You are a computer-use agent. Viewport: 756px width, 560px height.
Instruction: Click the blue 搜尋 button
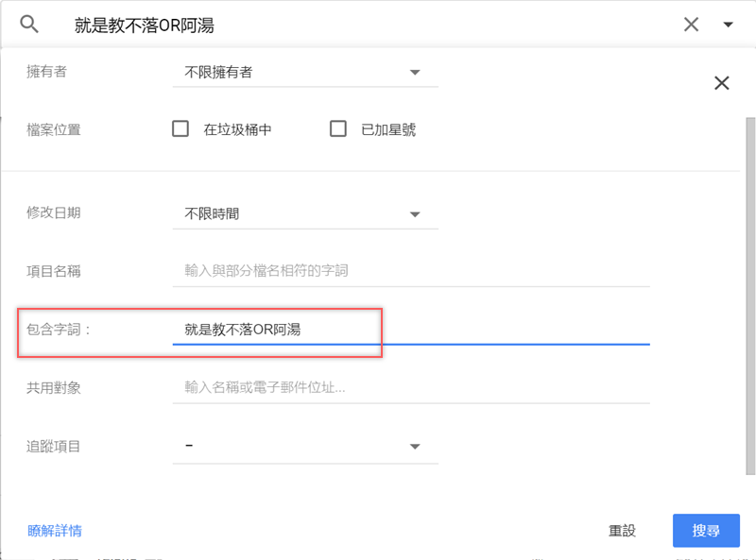click(x=706, y=531)
